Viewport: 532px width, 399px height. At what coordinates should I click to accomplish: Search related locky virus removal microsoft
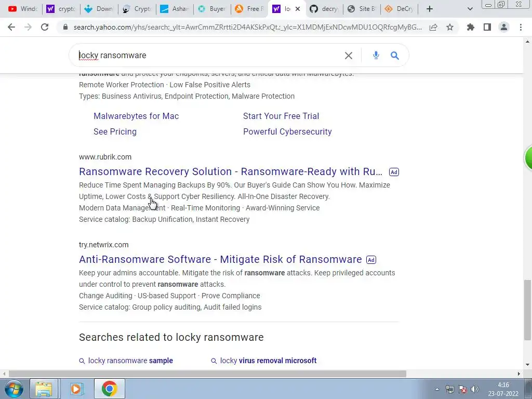[268, 361]
